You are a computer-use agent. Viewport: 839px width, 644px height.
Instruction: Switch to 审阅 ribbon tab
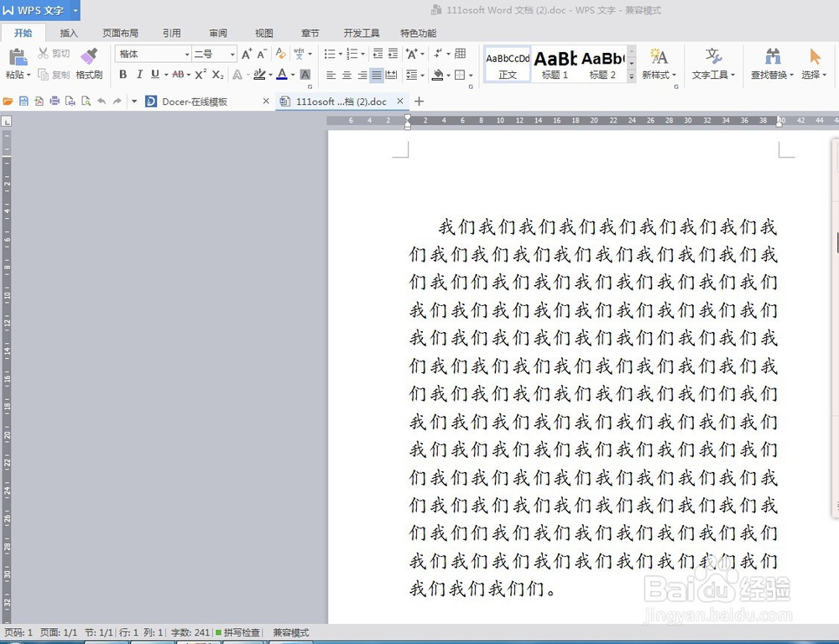(218, 34)
